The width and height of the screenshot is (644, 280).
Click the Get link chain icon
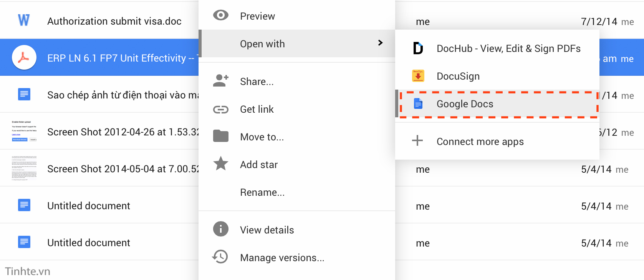coord(221,110)
